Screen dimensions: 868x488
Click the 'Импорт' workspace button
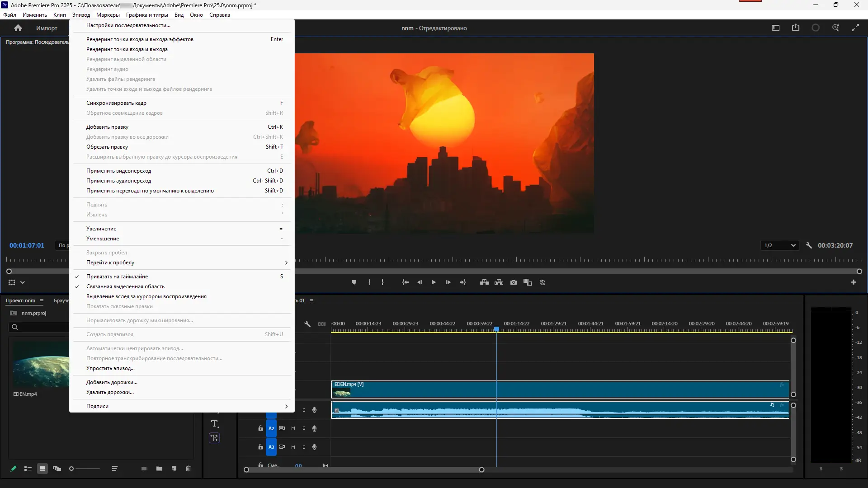[47, 28]
